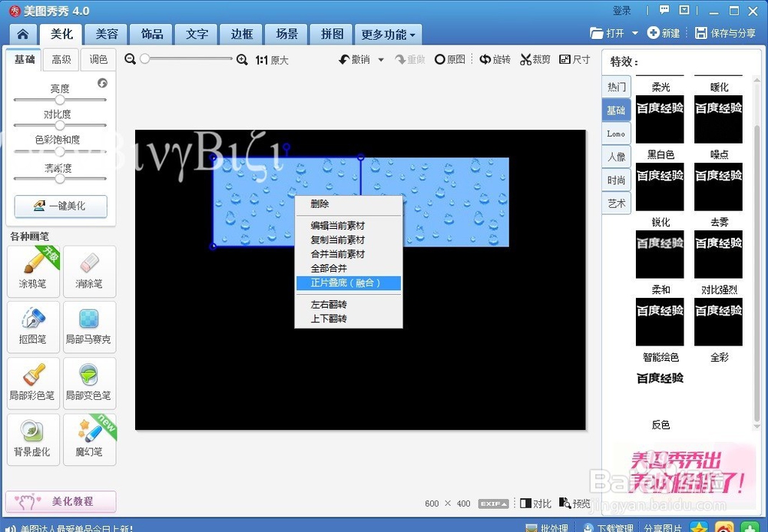The height and width of the screenshot is (532, 768).
Task: Click 重做 redo in the toolbar
Action: click(410, 60)
